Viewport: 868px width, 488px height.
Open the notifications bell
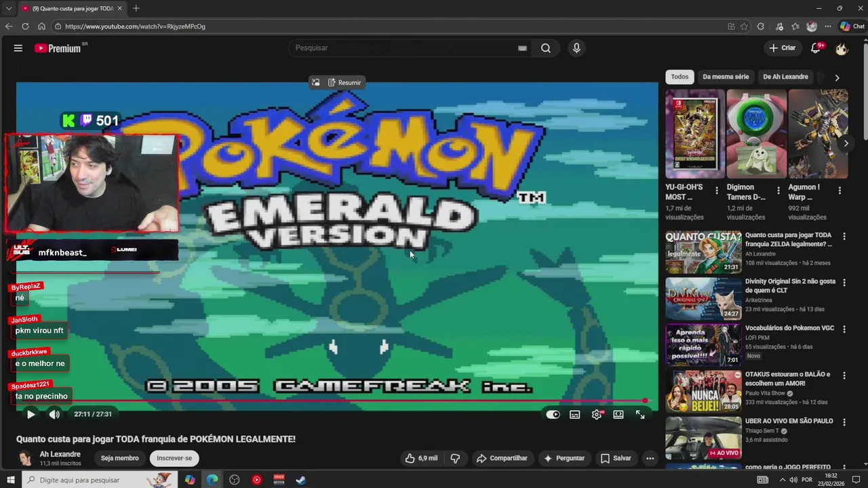(816, 48)
